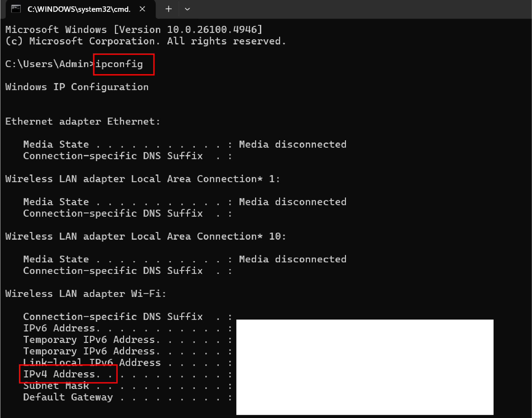Image resolution: width=532 pixels, height=418 pixels.
Task: Close the cmd tab with the X
Action: pos(142,9)
